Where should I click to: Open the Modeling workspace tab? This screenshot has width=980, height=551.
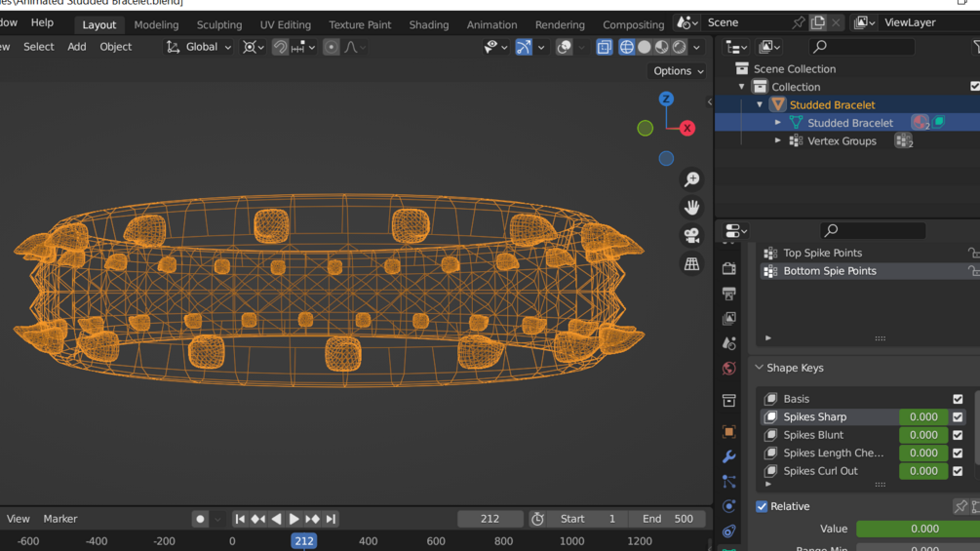156,25
